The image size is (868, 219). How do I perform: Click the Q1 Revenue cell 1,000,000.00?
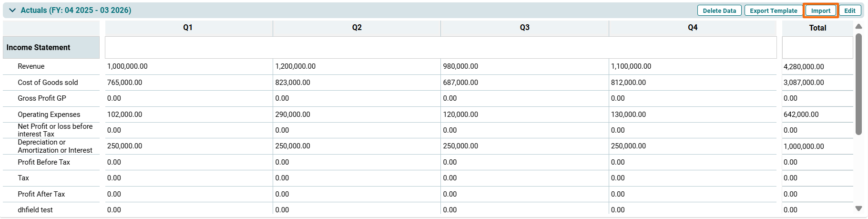click(x=127, y=66)
